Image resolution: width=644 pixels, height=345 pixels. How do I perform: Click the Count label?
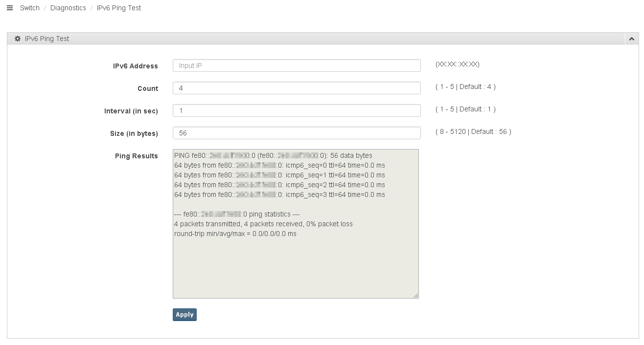point(148,88)
